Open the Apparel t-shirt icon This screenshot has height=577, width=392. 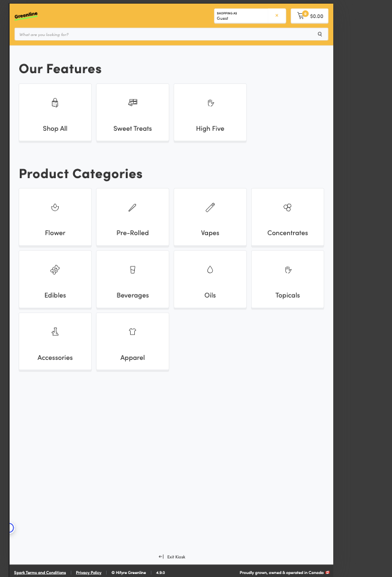click(132, 332)
